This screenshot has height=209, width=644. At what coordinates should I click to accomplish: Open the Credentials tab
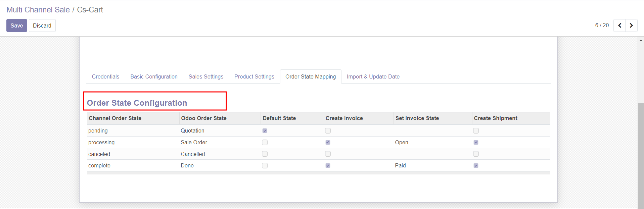coord(105,77)
